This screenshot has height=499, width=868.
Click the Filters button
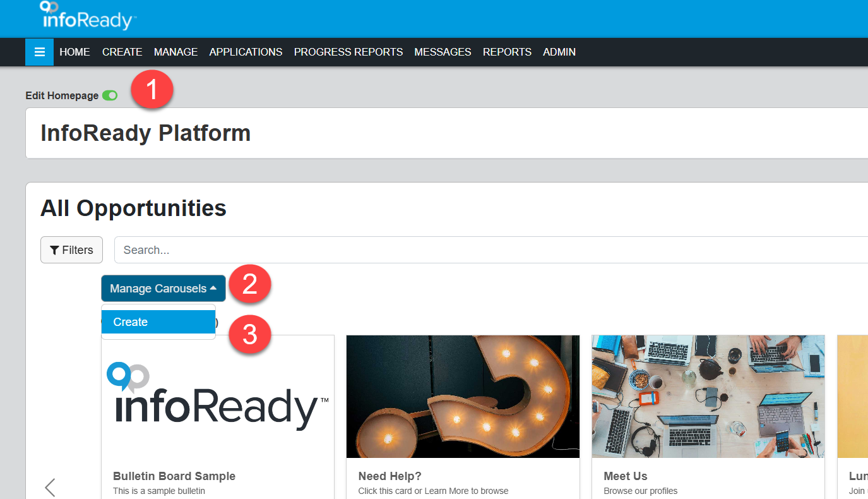(71, 250)
